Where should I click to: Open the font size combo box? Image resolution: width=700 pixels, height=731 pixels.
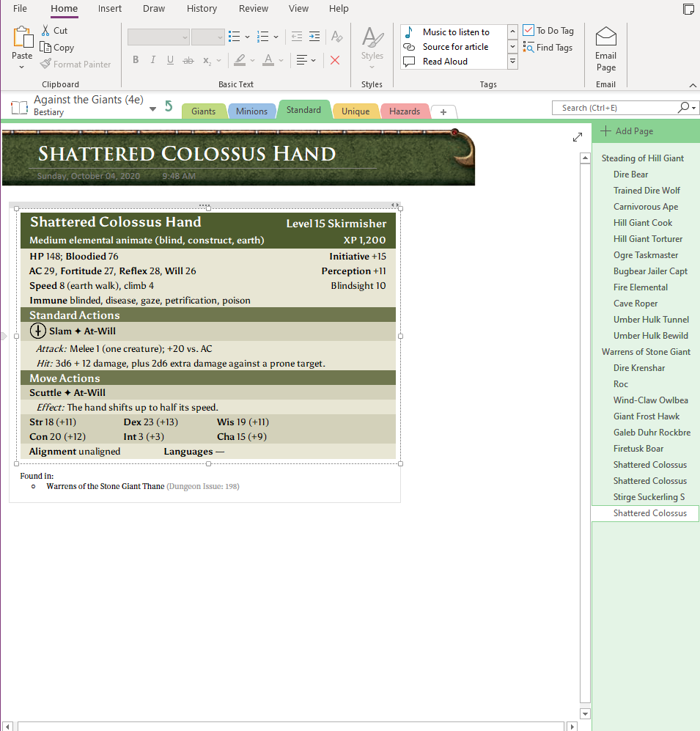click(x=208, y=37)
